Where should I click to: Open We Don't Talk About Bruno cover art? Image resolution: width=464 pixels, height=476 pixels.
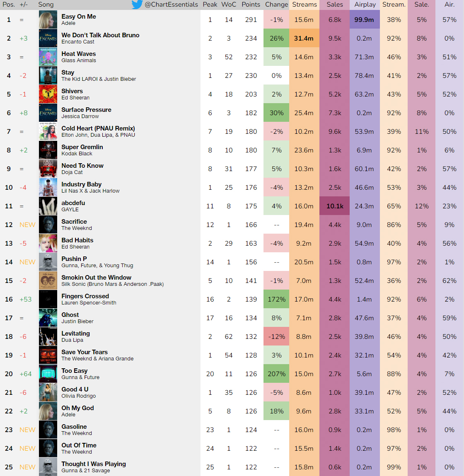tap(48, 38)
